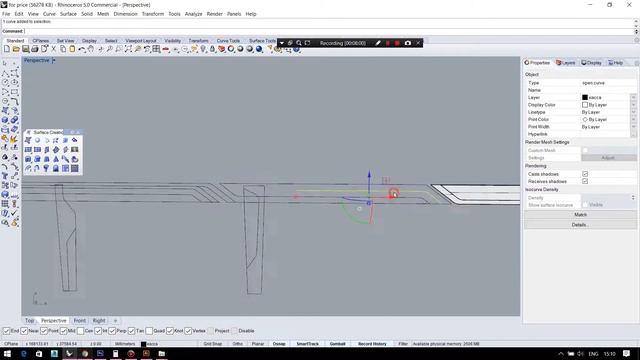640x360 pixels.
Task: Show four viewports grid icon
Action: coord(156,49)
